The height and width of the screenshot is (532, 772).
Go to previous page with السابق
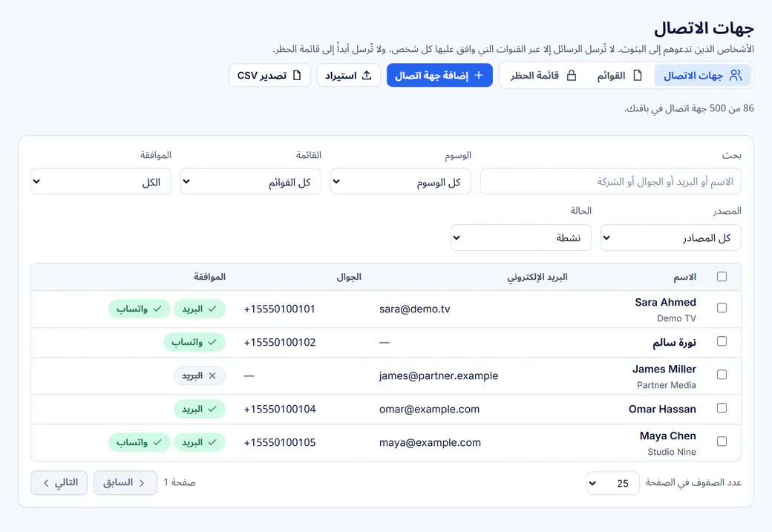click(125, 483)
